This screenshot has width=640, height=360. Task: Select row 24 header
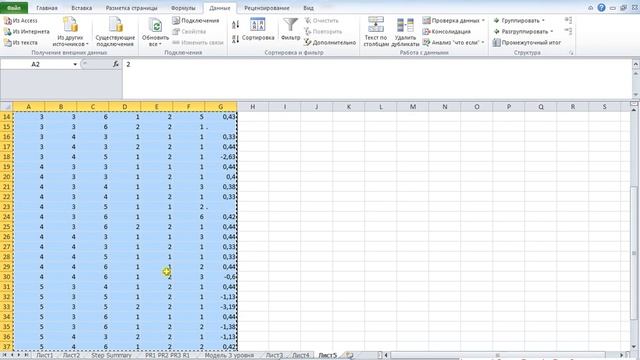tap(6, 217)
